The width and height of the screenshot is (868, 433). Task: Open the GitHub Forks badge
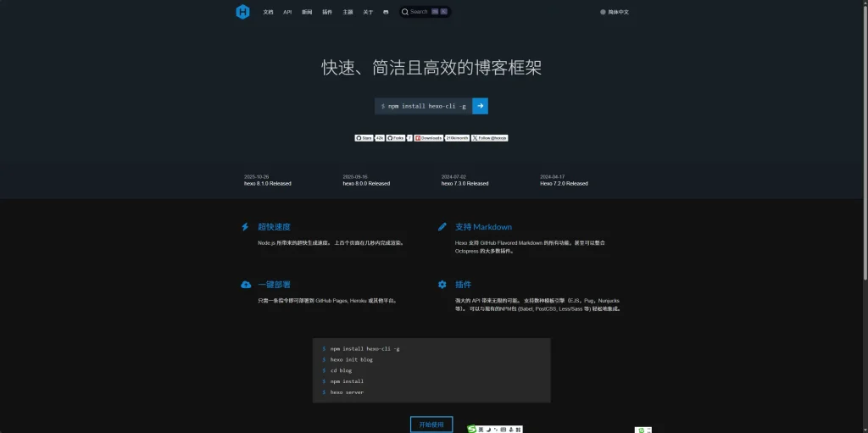(x=396, y=138)
